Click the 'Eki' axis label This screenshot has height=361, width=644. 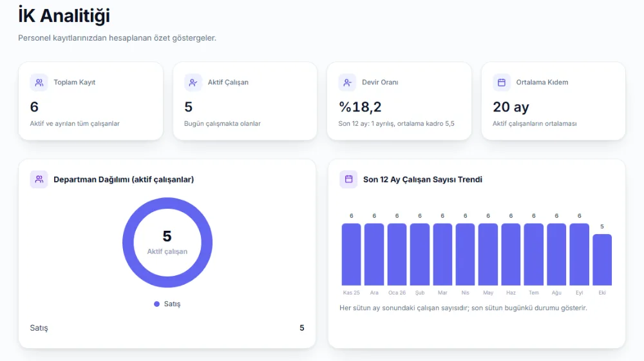point(602,293)
